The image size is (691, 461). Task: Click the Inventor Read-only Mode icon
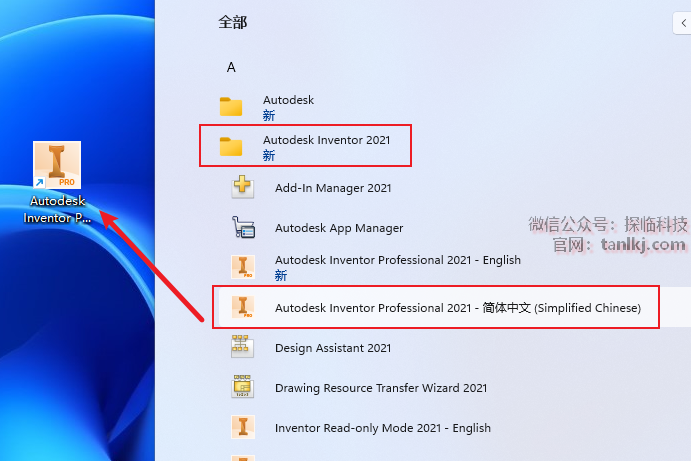point(243,428)
